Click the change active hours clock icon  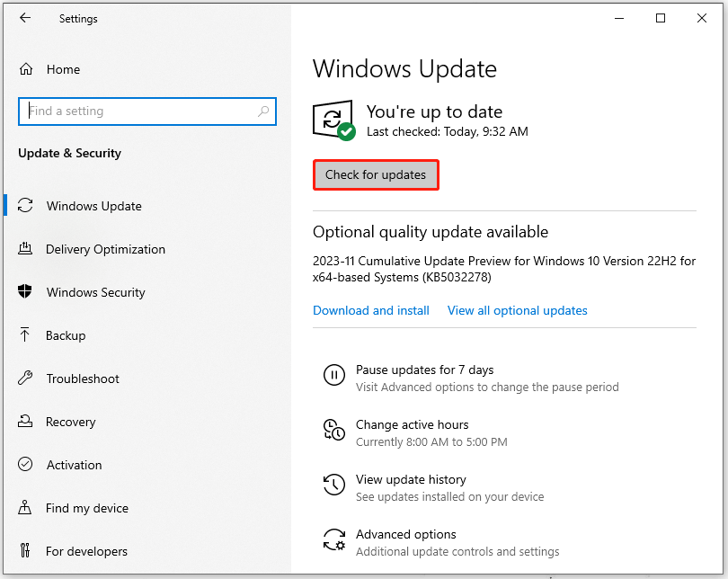pyautogui.click(x=334, y=430)
